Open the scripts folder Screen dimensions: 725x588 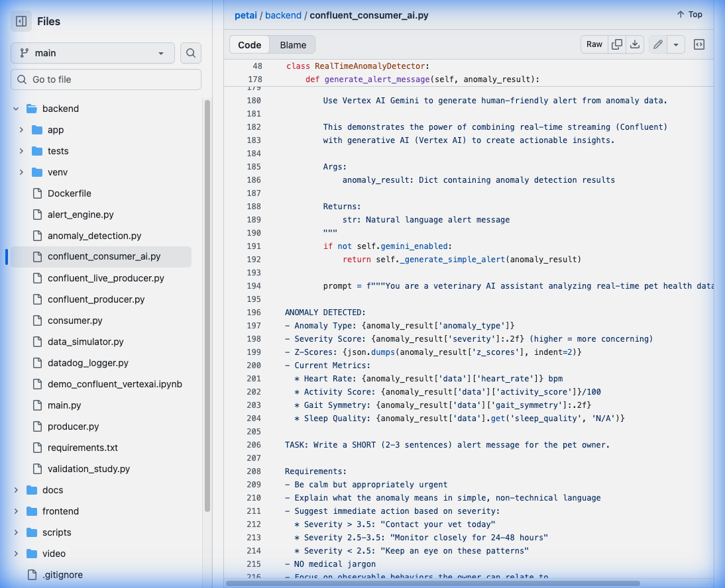tap(57, 532)
